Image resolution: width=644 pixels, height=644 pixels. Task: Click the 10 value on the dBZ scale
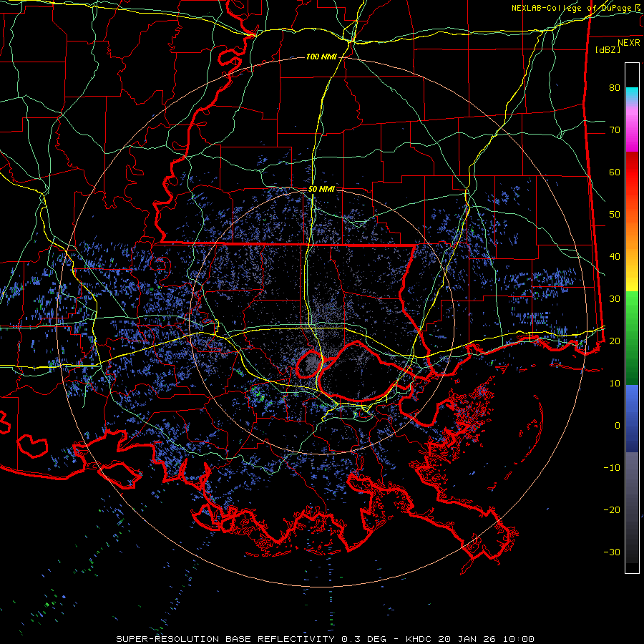pos(615,384)
